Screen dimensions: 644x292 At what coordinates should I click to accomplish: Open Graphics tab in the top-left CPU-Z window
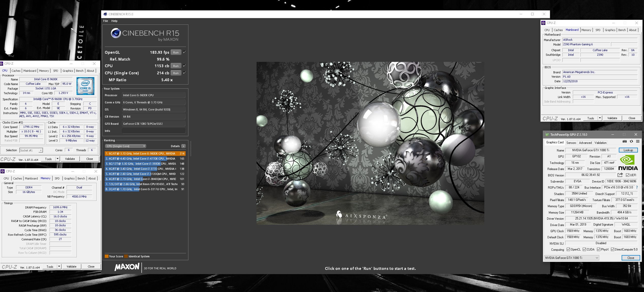point(68,71)
